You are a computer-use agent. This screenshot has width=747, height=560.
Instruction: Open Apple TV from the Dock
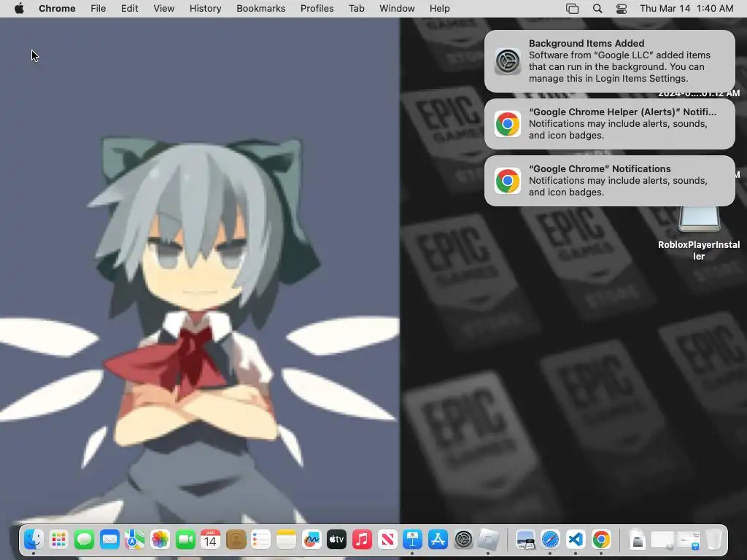pyautogui.click(x=337, y=540)
